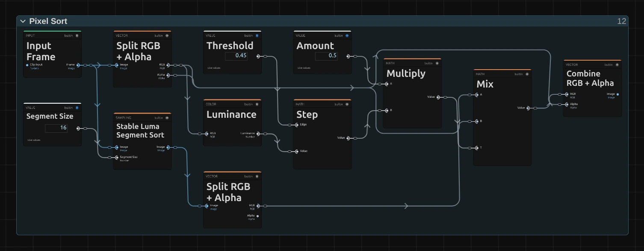Edit the Amount value field 0.5
The width and height of the screenshot is (644, 251).
pyautogui.click(x=327, y=56)
